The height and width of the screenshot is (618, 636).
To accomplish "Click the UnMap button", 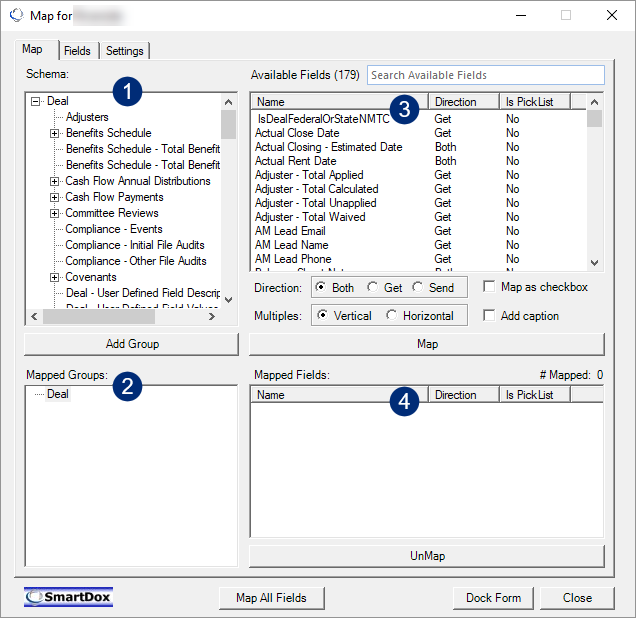I will [427, 556].
